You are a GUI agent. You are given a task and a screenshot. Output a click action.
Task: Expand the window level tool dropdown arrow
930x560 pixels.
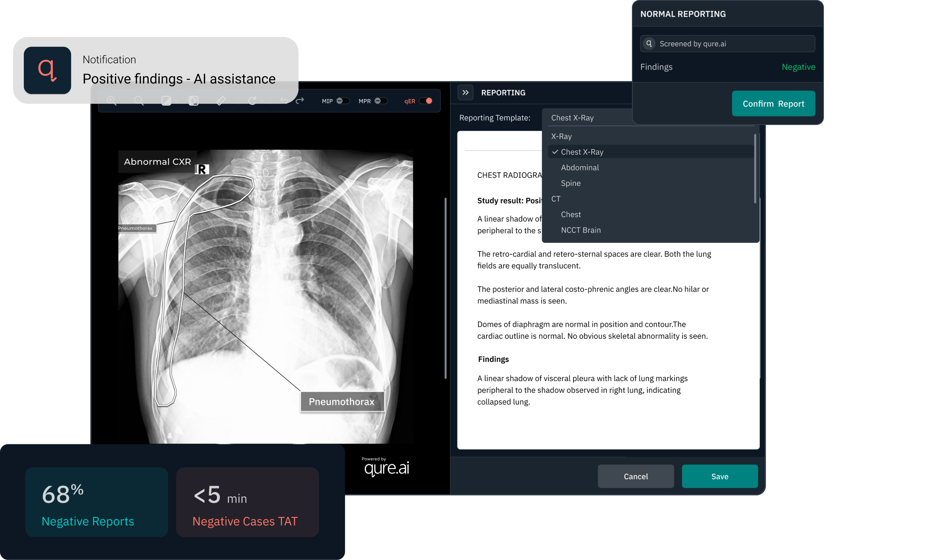176,101
